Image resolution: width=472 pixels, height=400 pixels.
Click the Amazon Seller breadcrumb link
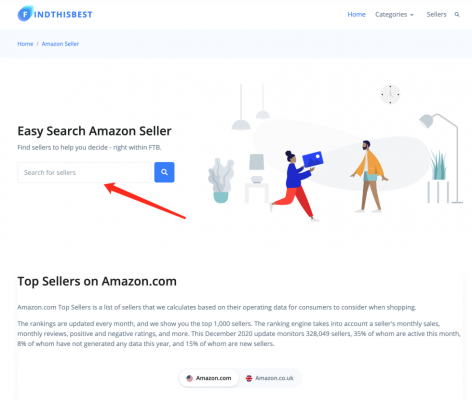[60, 44]
